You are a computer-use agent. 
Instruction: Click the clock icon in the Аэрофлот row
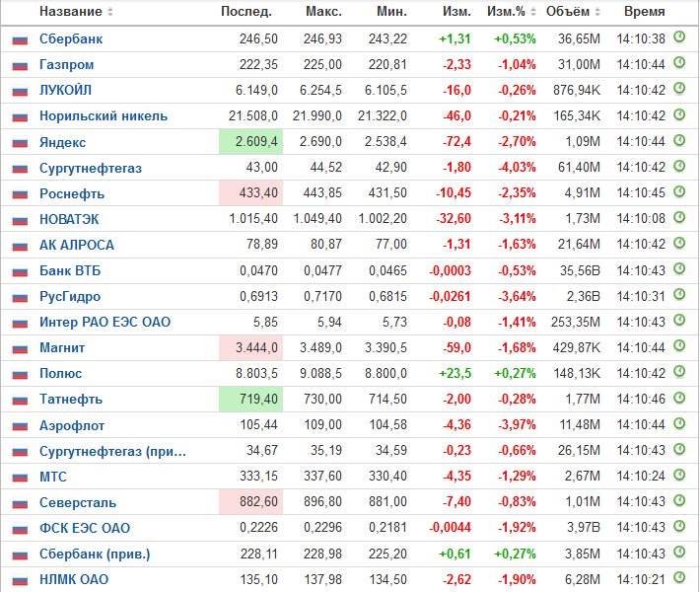tap(679, 423)
